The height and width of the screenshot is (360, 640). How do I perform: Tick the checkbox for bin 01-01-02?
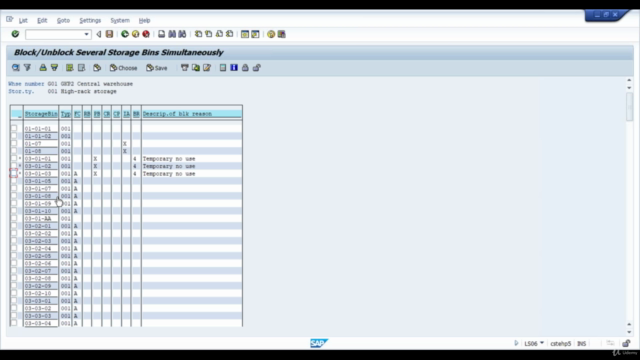pos(14,136)
